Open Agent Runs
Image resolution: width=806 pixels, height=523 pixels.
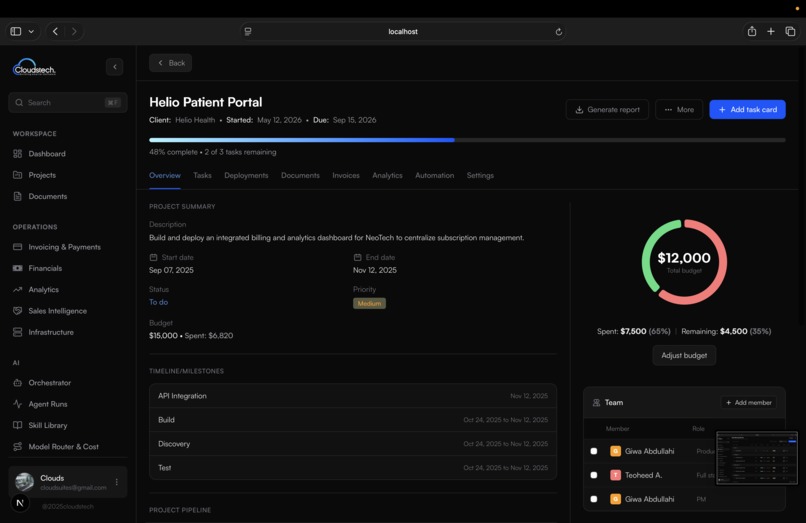coord(40,404)
